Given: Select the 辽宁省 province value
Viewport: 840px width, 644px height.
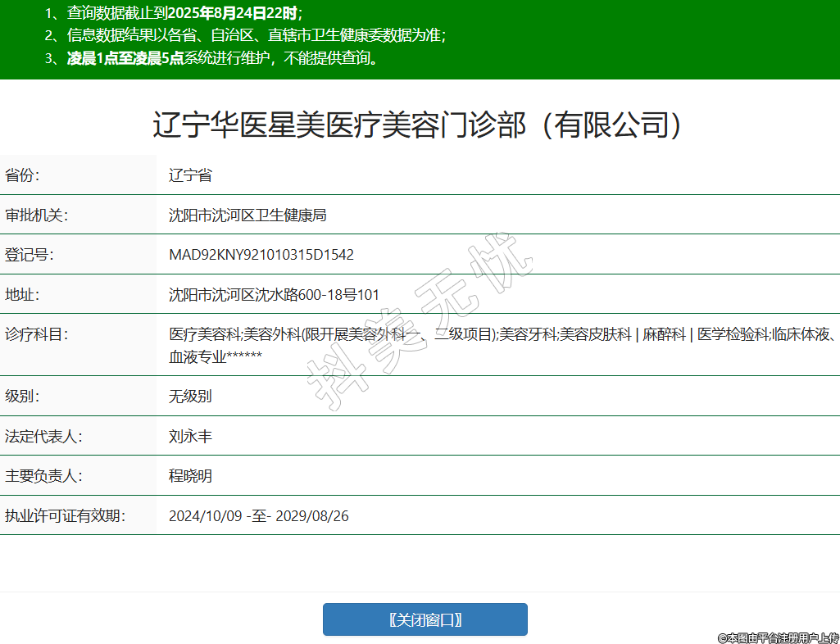Looking at the screenshot, I should (190, 175).
